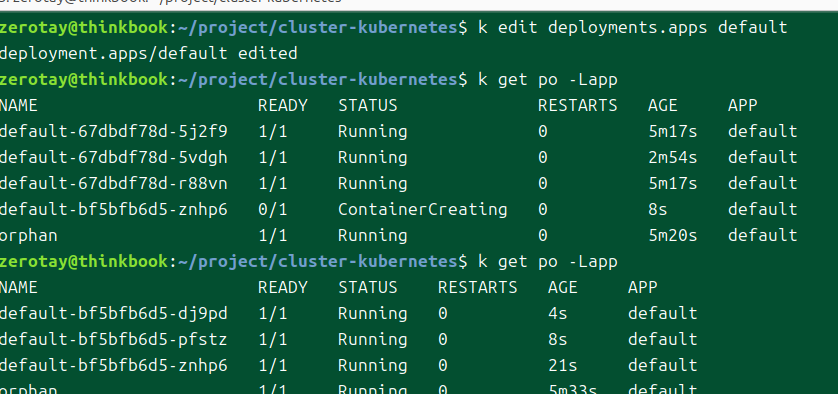Click the STATUS header in first table
This screenshot has height=394, width=838.
(x=368, y=106)
